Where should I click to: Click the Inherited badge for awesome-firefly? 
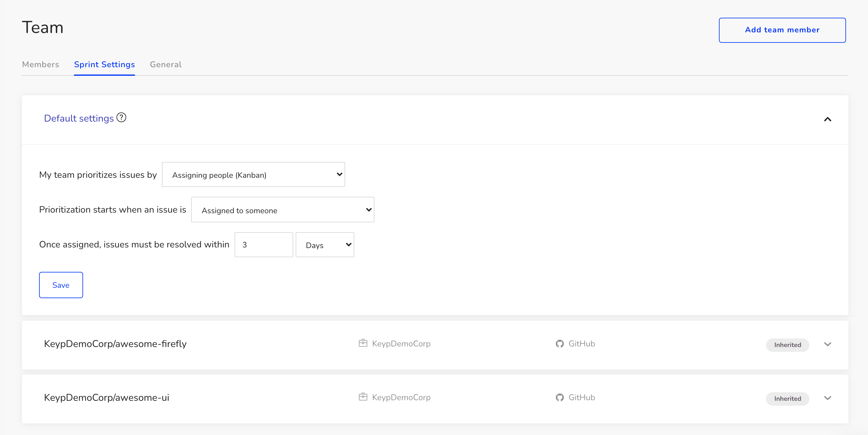pyautogui.click(x=787, y=345)
